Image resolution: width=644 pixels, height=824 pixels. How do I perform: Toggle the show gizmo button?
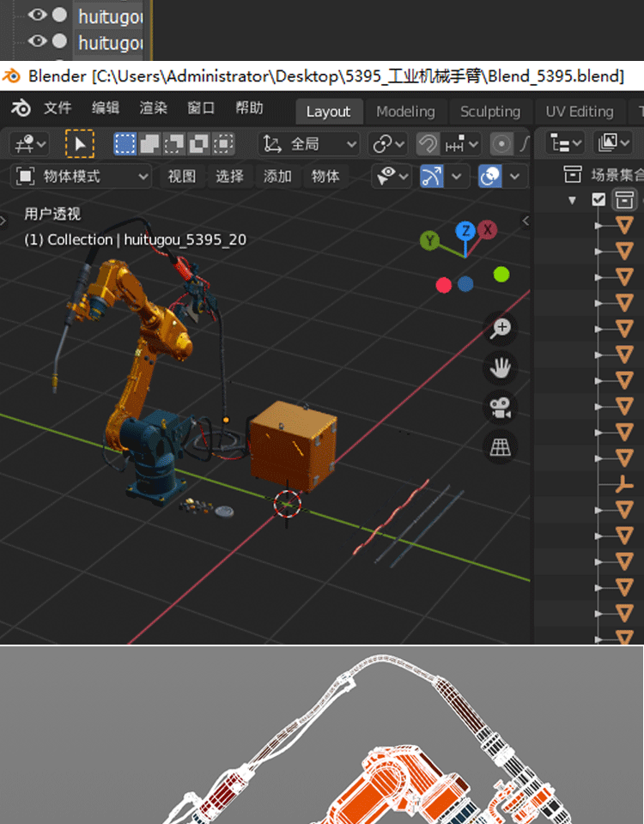(x=431, y=176)
